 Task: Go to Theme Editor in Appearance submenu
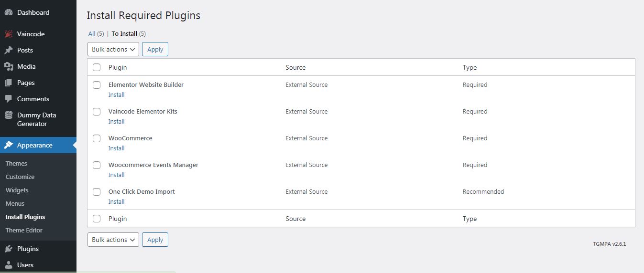click(24, 230)
